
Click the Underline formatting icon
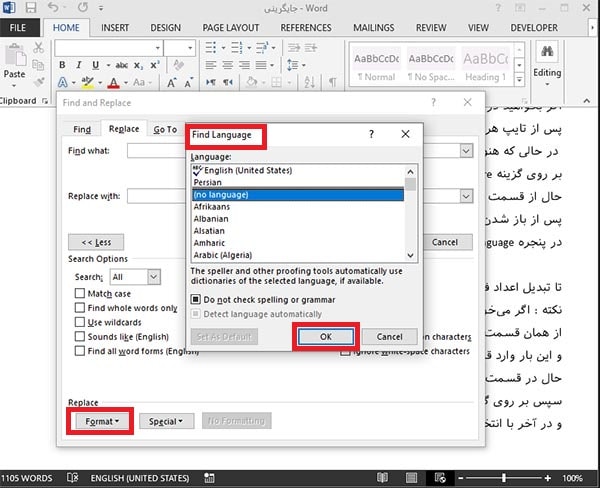click(96, 65)
